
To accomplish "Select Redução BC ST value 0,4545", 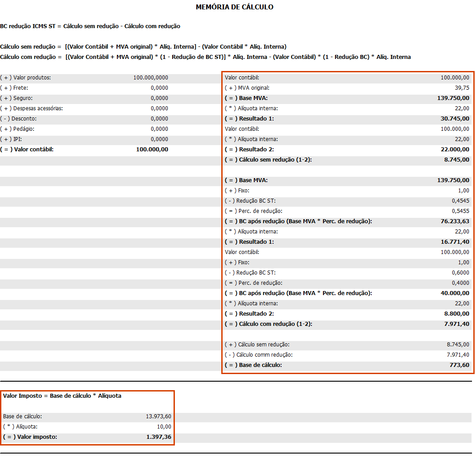I will point(460,201).
